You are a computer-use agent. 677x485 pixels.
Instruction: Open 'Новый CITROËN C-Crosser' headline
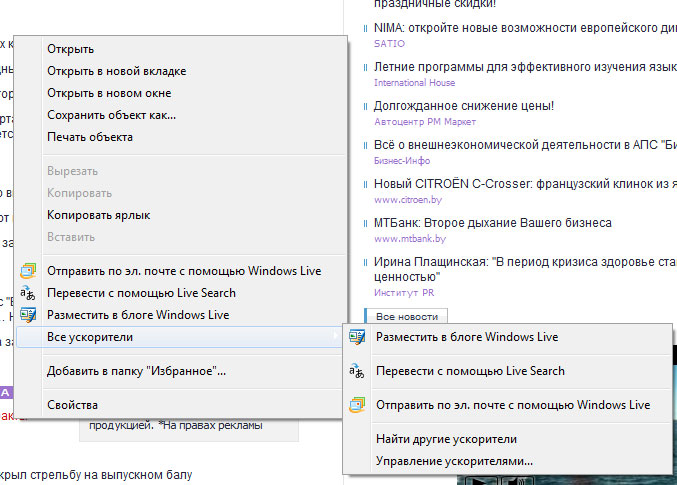click(525, 184)
